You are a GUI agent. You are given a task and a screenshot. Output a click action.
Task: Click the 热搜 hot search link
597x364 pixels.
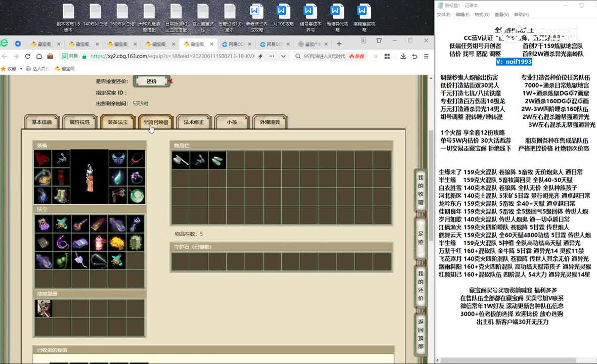[x=357, y=56]
